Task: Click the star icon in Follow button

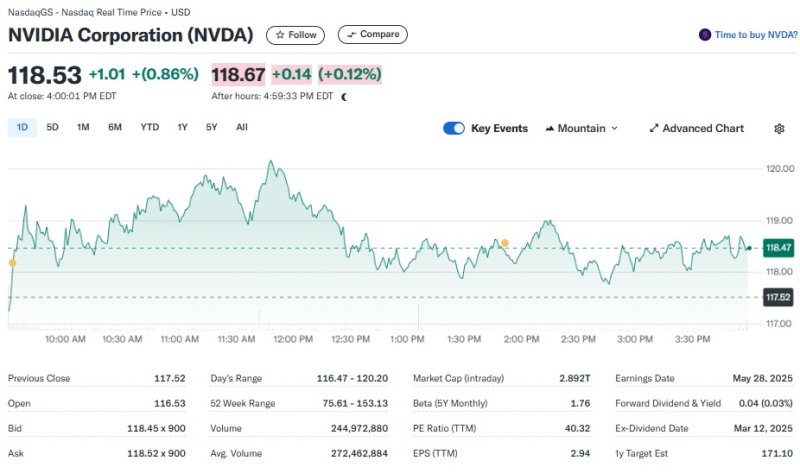Action: pyautogui.click(x=280, y=35)
